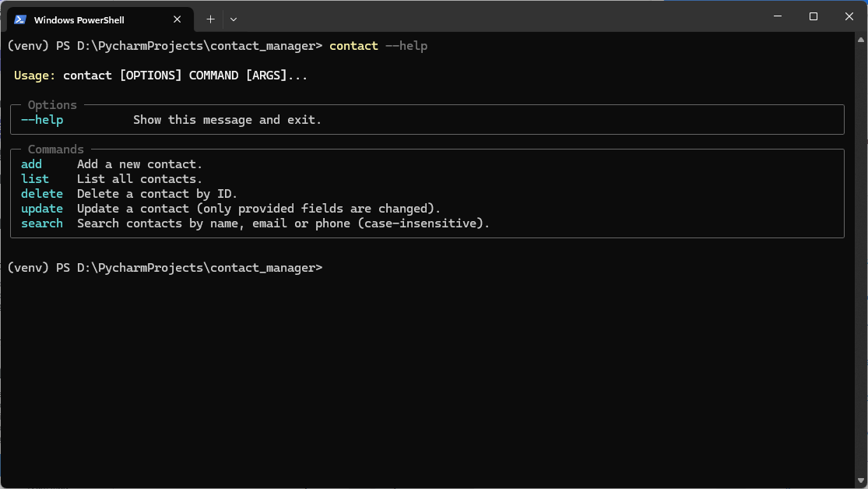Click the 'update' command name

[x=42, y=209]
